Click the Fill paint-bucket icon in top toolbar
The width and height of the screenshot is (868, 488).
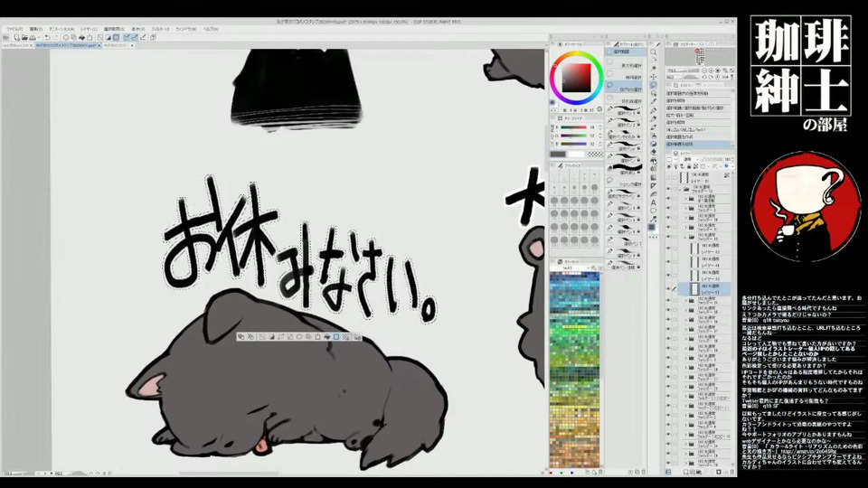(82, 38)
